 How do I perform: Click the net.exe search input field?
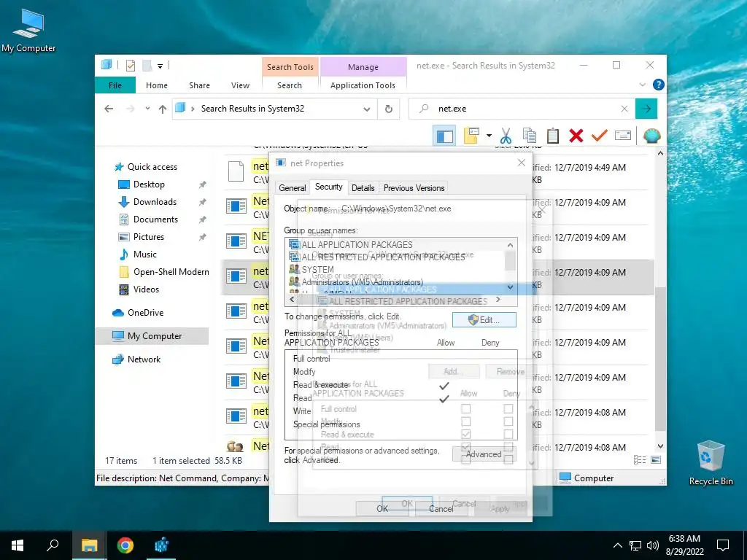(x=522, y=109)
